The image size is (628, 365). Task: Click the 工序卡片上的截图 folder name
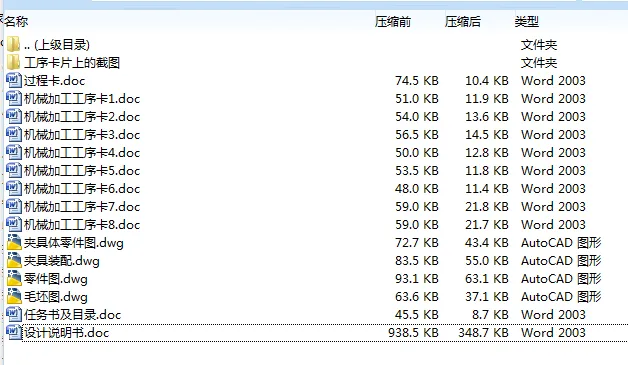point(72,63)
